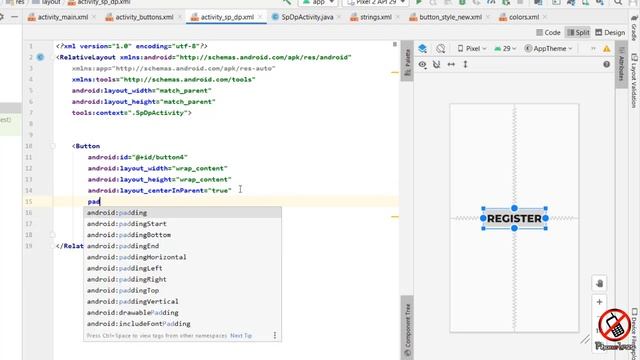The image size is (640, 360).
Task: Open the API 29 version dropdown
Action: 505,49
